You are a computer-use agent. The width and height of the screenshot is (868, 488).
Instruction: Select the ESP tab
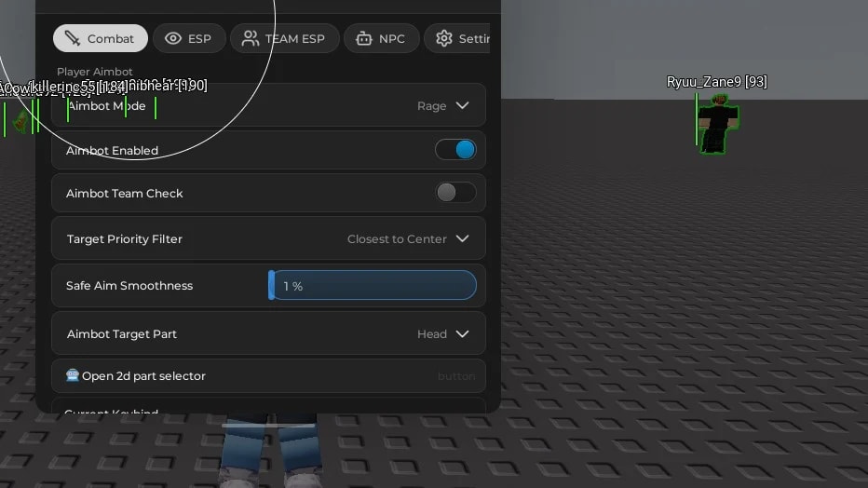(189, 38)
